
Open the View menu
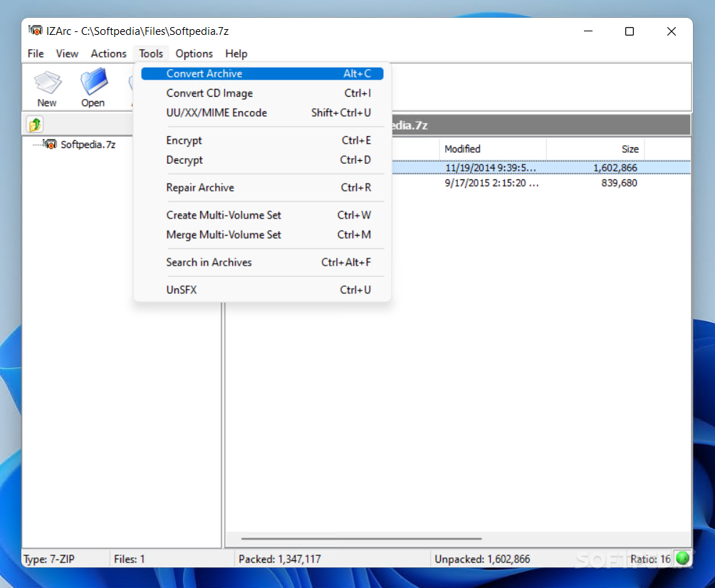tap(67, 54)
